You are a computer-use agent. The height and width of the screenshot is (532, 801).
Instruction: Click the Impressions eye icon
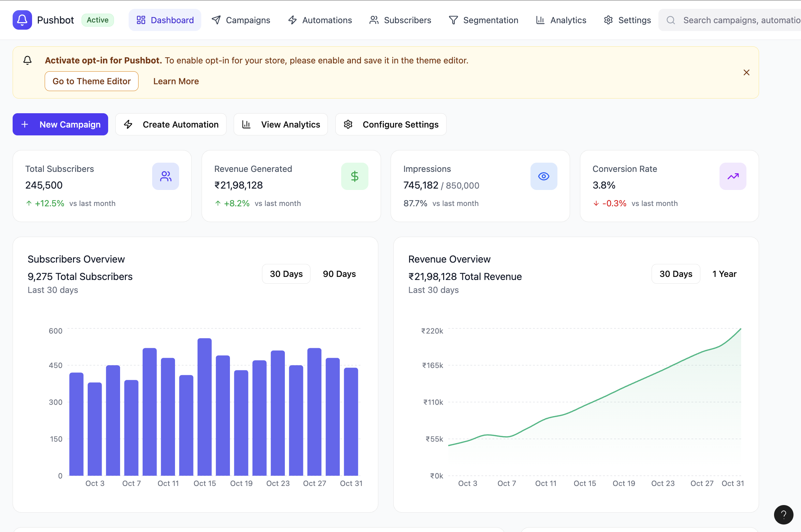[x=543, y=176]
